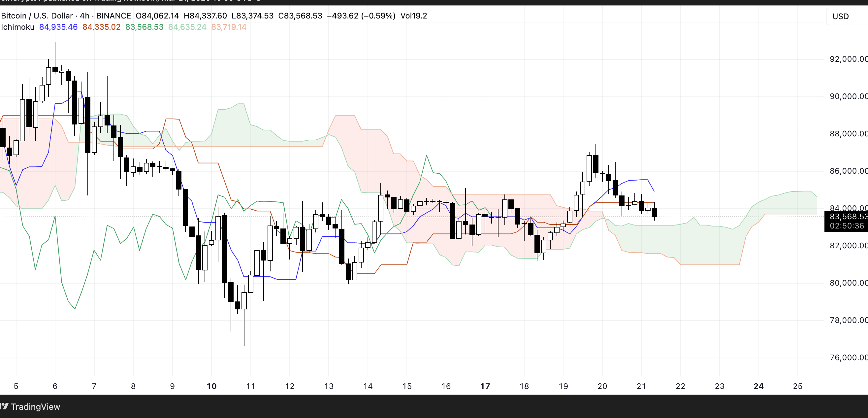This screenshot has height=418, width=868.
Task: Click date 7 on the time axis
Action: pos(94,386)
